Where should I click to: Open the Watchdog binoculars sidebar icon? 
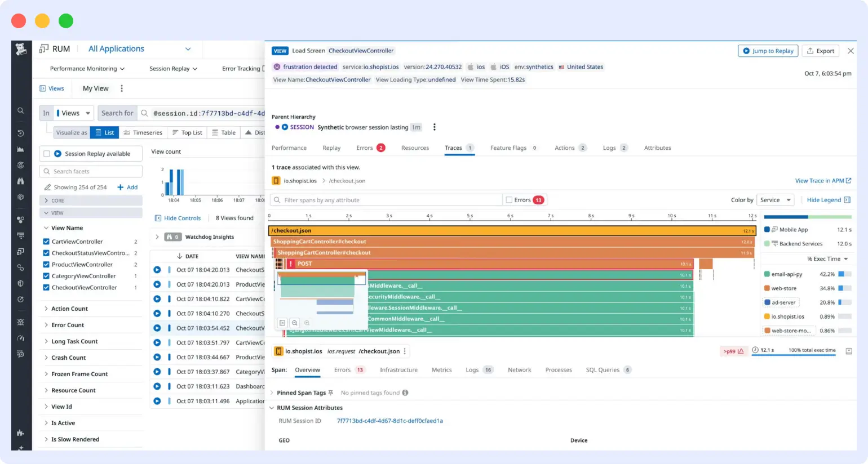(x=21, y=181)
